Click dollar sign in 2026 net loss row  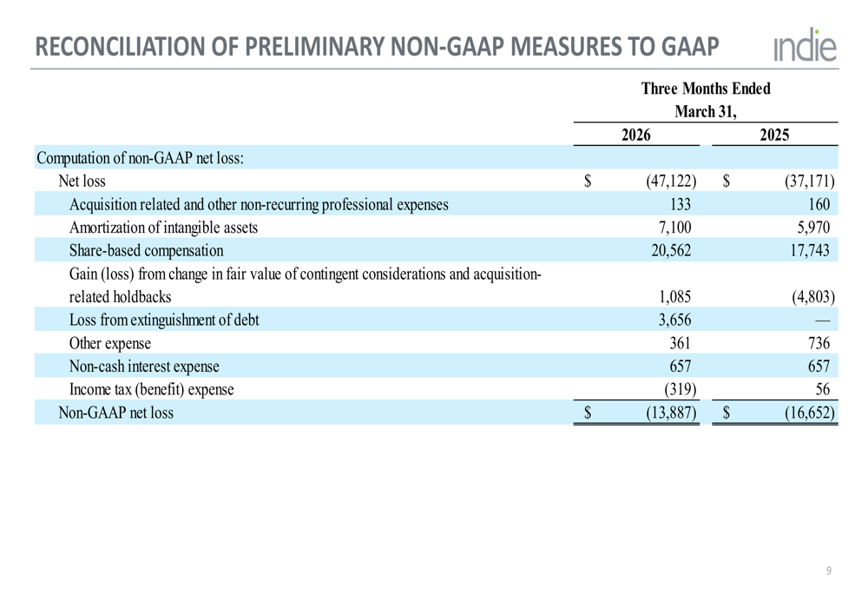[x=588, y=182]
